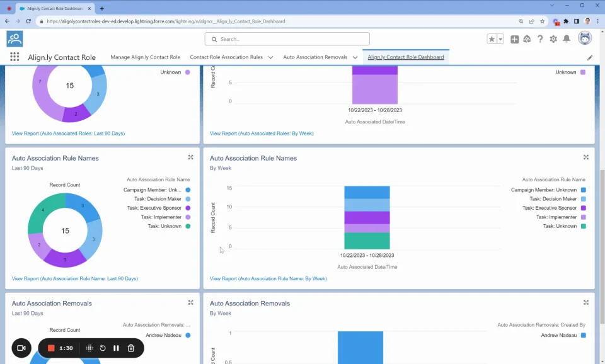Open the App Launcher grid icon
605x364 pixels.
pyautogui.click(x=14, y=57)
